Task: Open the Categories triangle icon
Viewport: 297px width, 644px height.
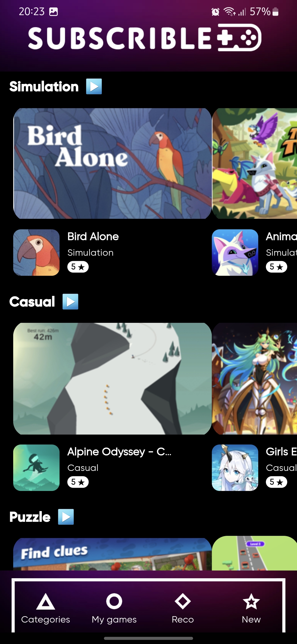Action: pos(46,601)
